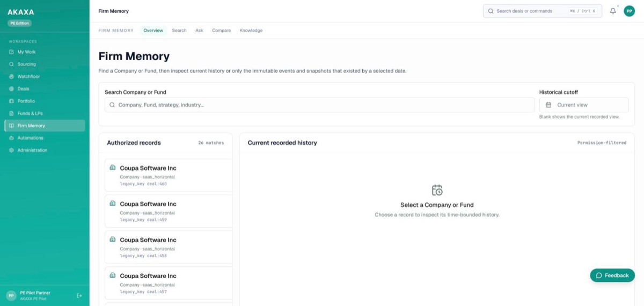Viewport: 644px width, 306px height.
Task: Navigate to Sourcing workspace
Action: click(45, 64)
